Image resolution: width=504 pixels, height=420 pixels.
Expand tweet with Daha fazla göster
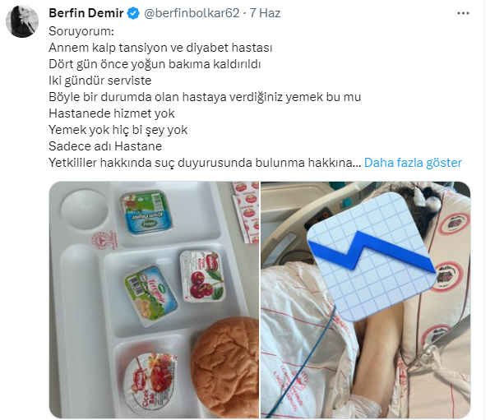pos(413,163)
